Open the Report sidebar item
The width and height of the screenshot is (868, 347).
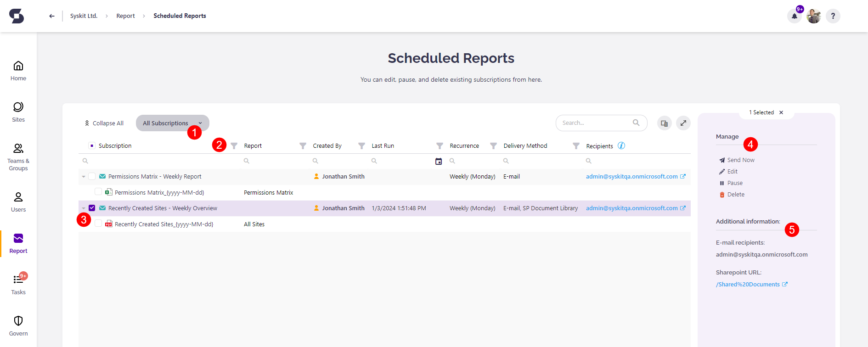click(18, 244)
